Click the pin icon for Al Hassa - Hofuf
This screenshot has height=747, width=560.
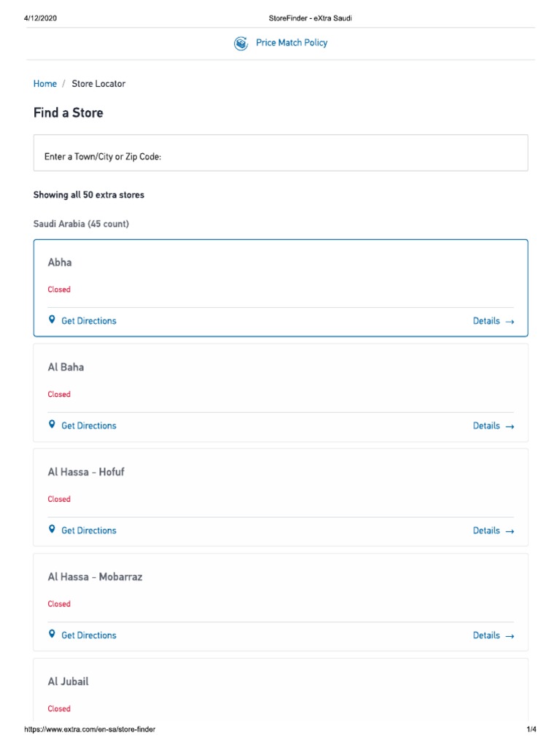(52, 530)
